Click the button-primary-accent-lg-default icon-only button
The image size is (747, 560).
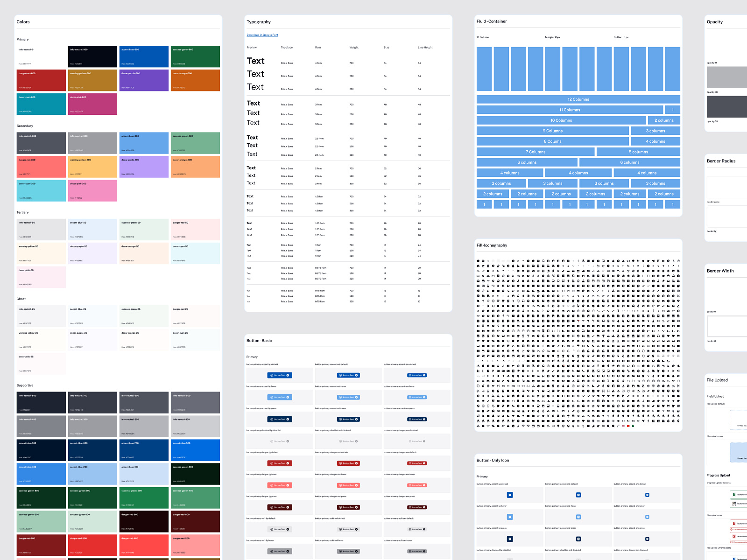point(509,495)
